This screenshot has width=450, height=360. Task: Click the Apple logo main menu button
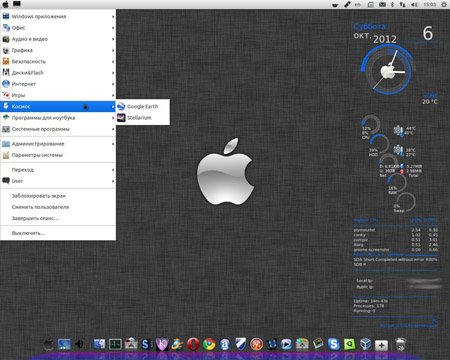tap(6, 4)
